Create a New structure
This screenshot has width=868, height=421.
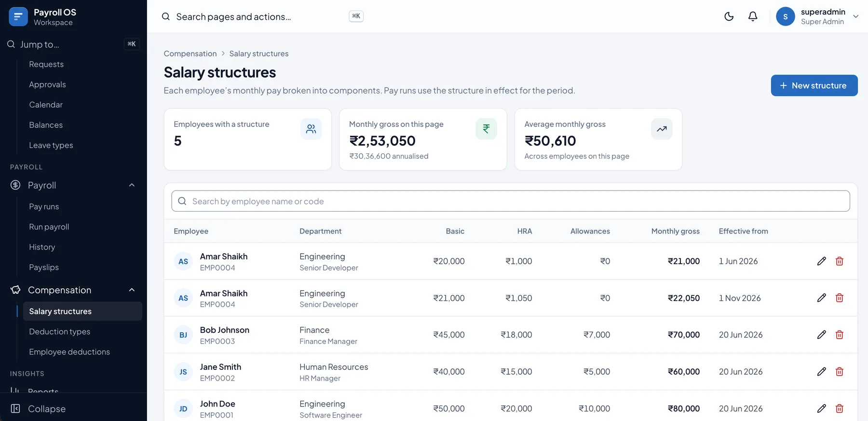[x=814, y=85]
